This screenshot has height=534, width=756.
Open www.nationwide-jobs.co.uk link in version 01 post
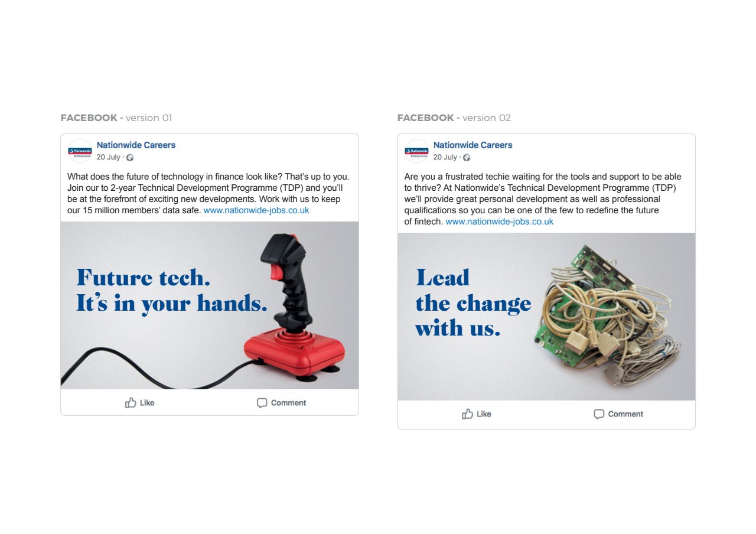[256, 210]
